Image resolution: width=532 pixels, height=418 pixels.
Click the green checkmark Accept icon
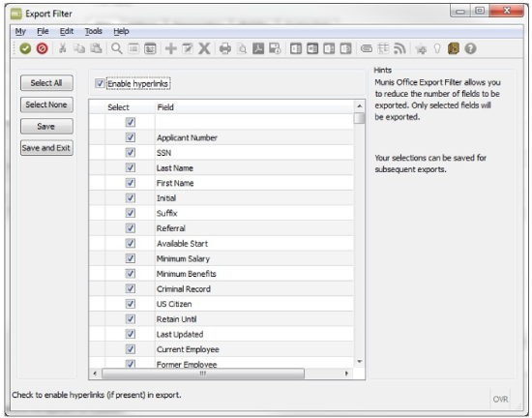[25, 48]
